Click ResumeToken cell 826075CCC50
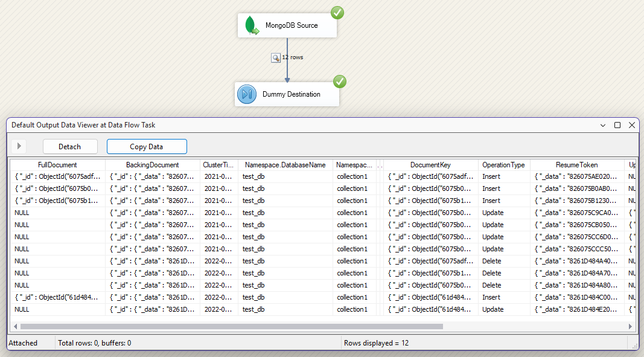644x357 pixels. [576, 249]
